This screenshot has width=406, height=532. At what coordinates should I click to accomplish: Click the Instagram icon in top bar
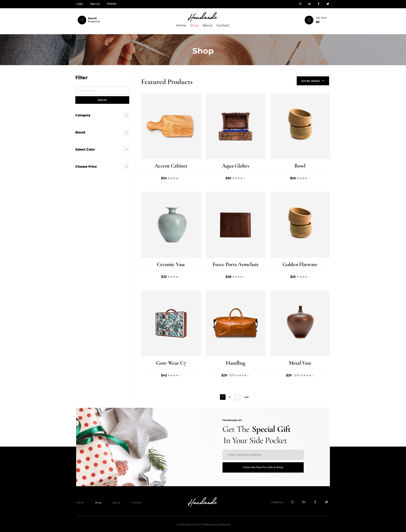click(300, 4)
